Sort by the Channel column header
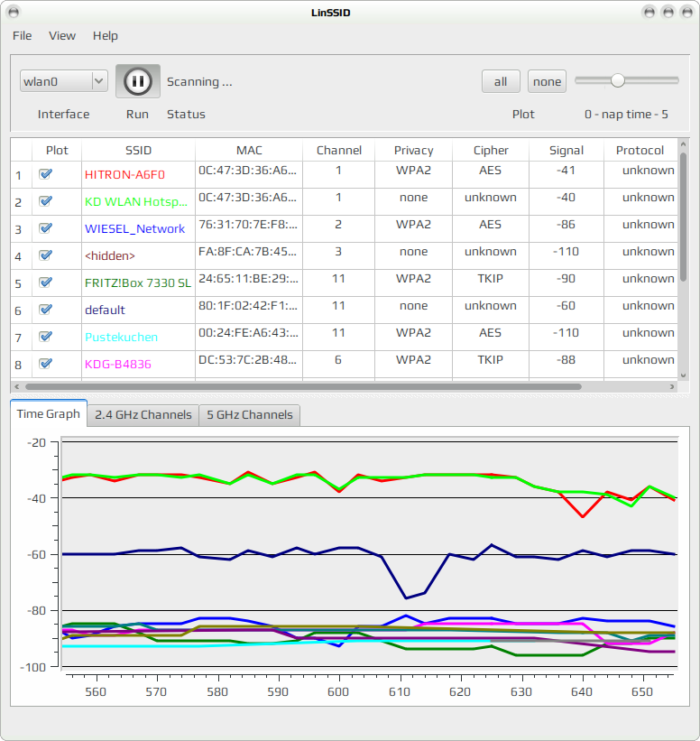700x741 pixels. point(338,151)
